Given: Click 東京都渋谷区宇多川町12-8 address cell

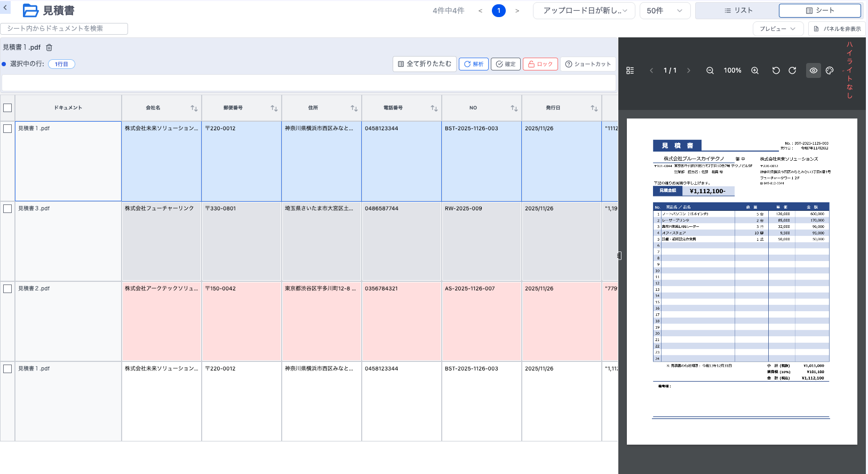Looking at the screenshot, I should click(322, 321).
